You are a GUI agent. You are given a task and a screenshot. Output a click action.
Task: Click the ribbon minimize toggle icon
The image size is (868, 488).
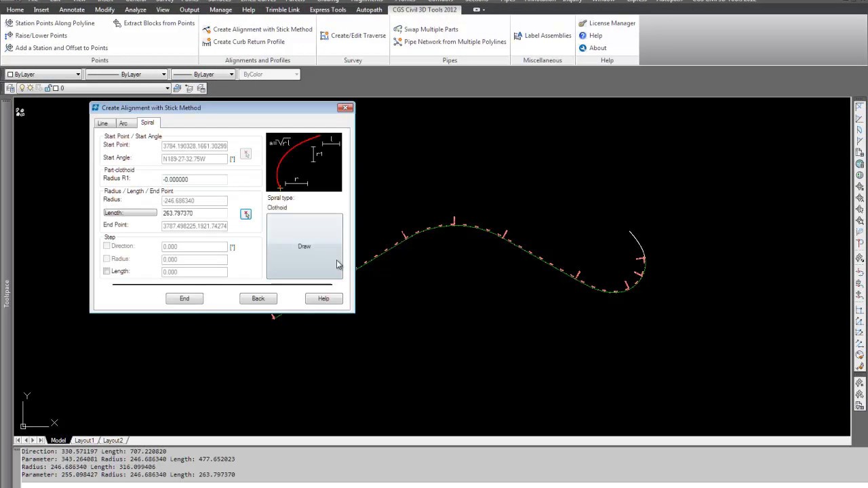point(477,9)
